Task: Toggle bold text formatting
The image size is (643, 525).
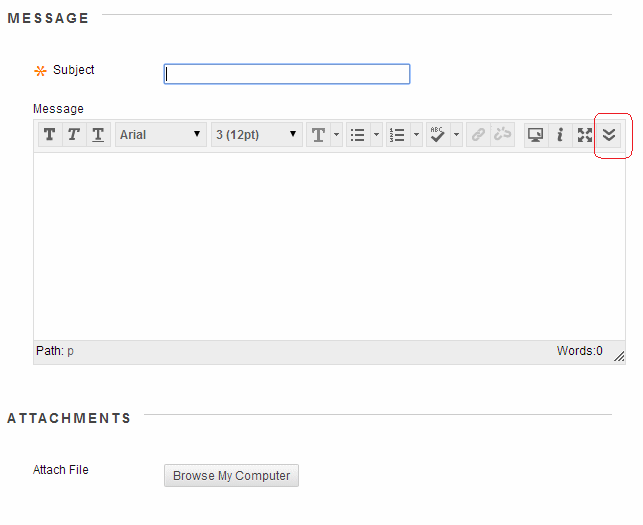Action: click(48, 135)
